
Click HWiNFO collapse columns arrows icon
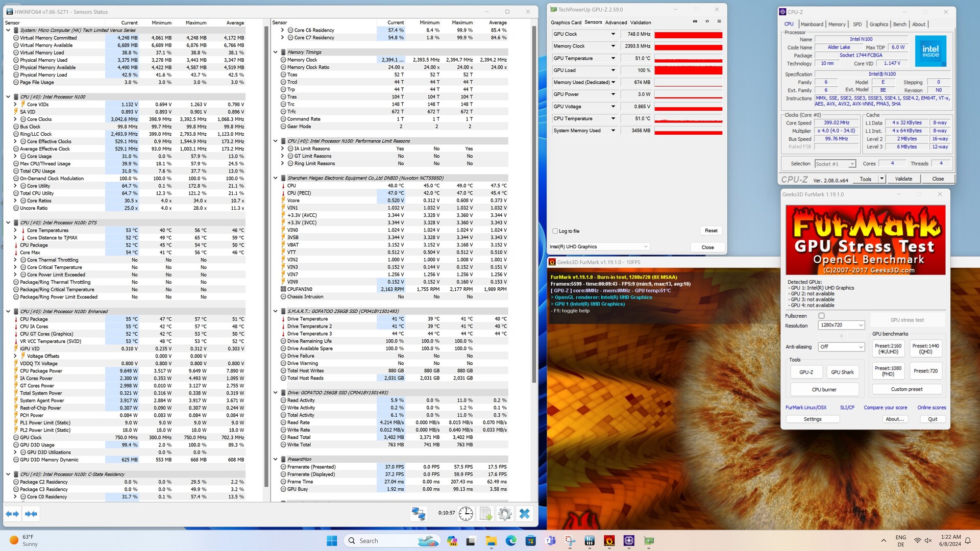[x=31, y=514]
